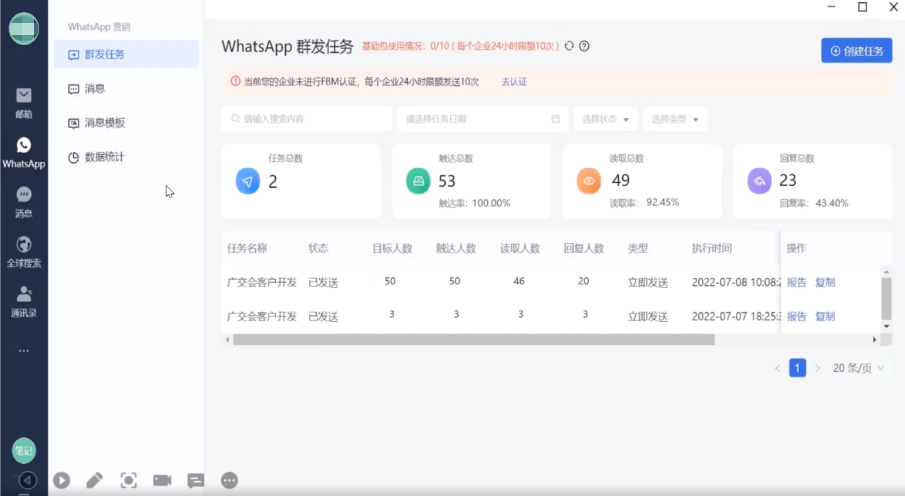The width and height of the screenshot is (905, 496).
Task: Click the 目标人数 column header
Action: click(392, 248)
